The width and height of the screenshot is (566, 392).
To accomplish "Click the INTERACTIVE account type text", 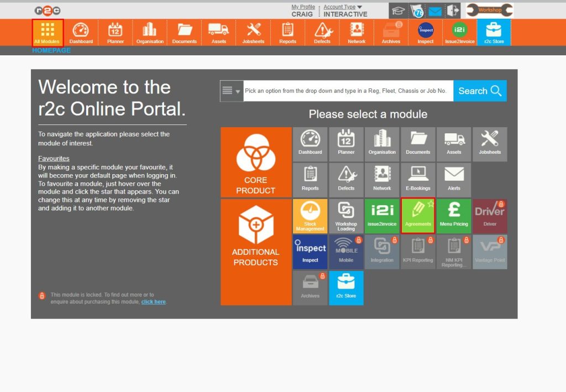I will coord(345,14).
